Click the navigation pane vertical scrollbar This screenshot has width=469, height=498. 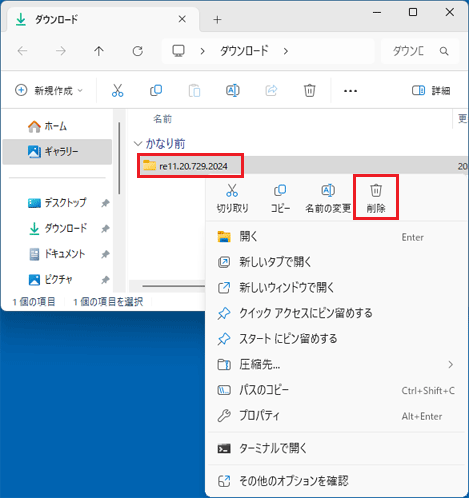click(119, 158)
